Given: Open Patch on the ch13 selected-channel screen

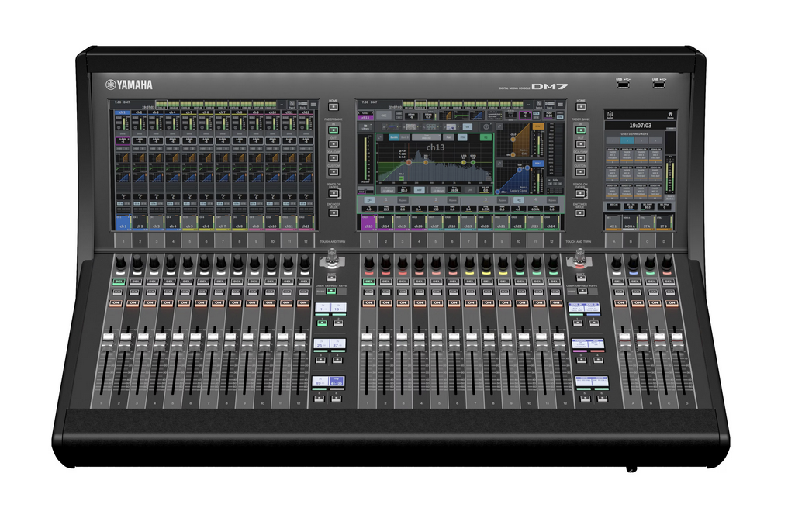Looking at the screenshot, I should [x=539, y=105].
